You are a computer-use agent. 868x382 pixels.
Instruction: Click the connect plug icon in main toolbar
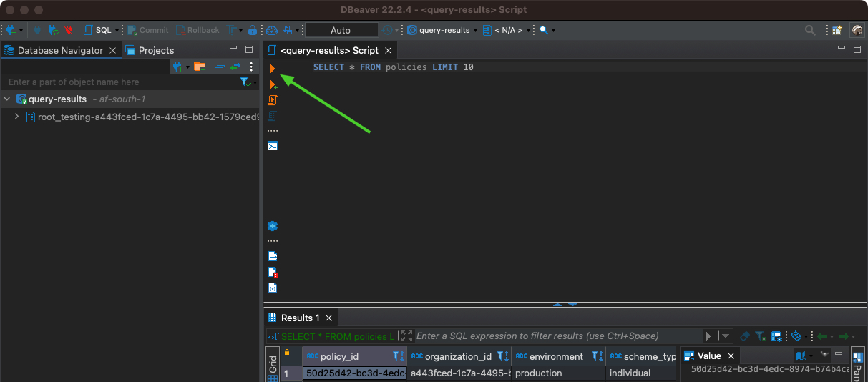(37, 30)
